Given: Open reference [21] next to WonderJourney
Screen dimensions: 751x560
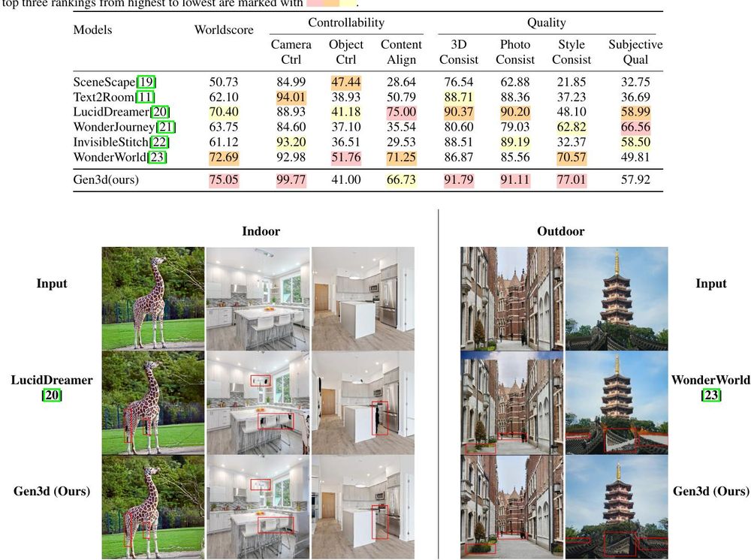Looking at the screenshot, I should pyautogui.click(x=166, y=127).
